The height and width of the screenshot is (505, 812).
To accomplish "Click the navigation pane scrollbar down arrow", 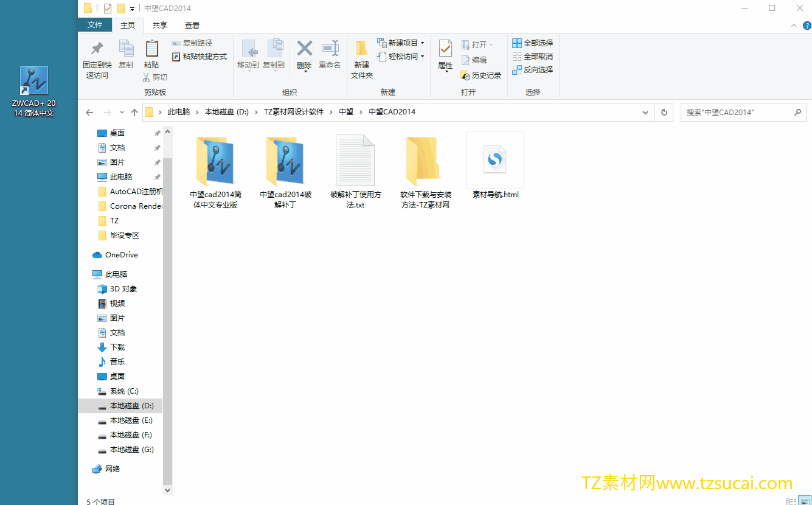I will [x=168, y=490].
